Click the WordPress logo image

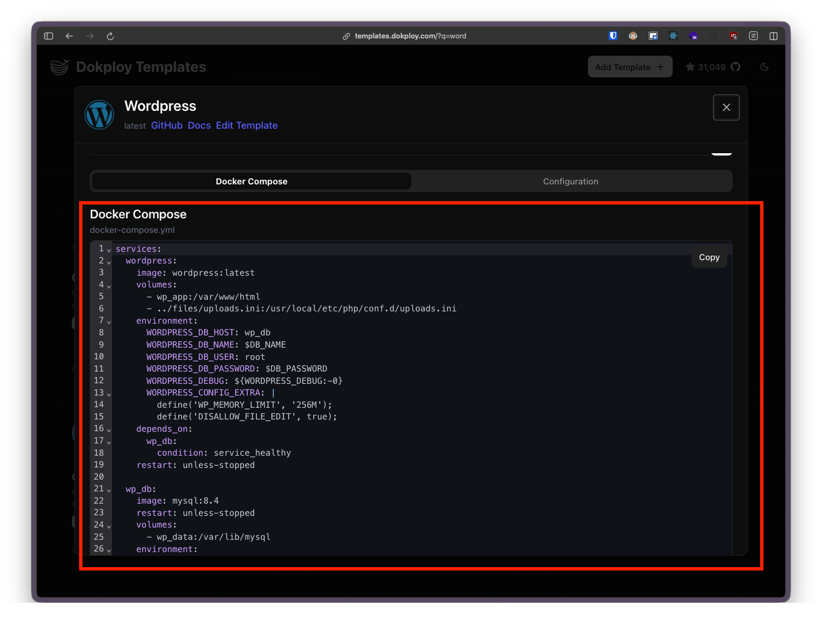pos(99,115)
